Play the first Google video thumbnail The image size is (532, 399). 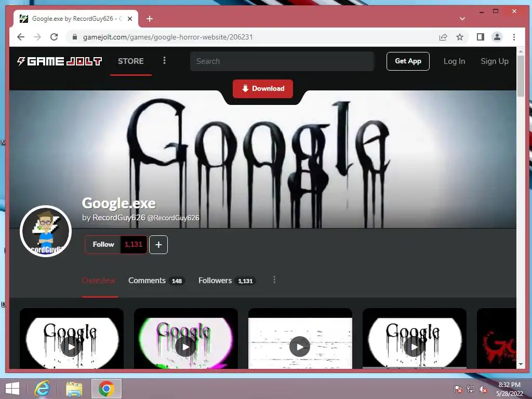click(x=71, y=347)
